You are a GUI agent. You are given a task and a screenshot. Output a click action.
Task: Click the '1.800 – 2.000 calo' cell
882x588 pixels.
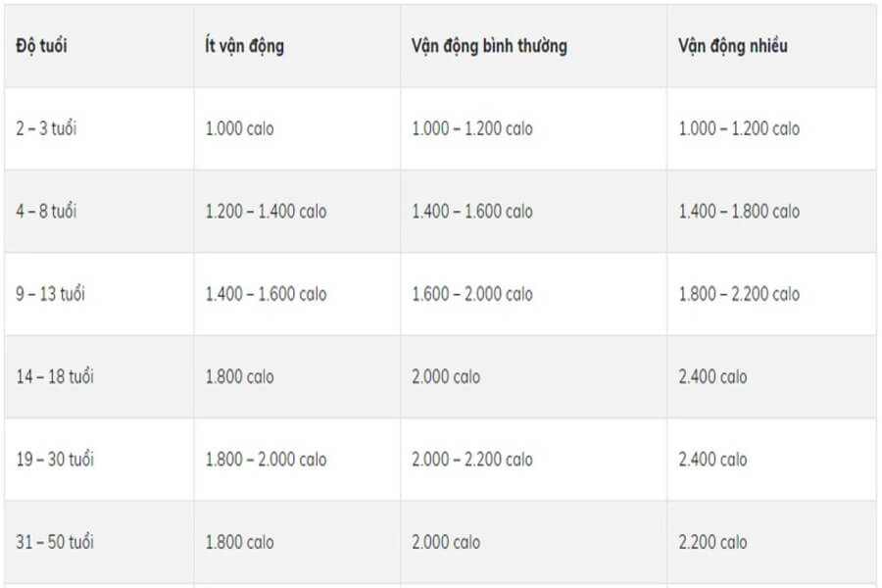click(266, 460)
